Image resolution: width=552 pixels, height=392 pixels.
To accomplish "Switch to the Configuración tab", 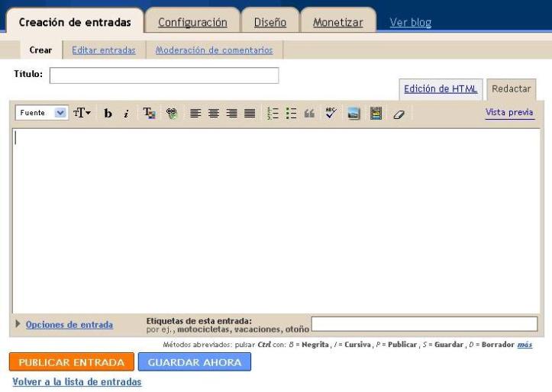I will (x=192, y=22).
